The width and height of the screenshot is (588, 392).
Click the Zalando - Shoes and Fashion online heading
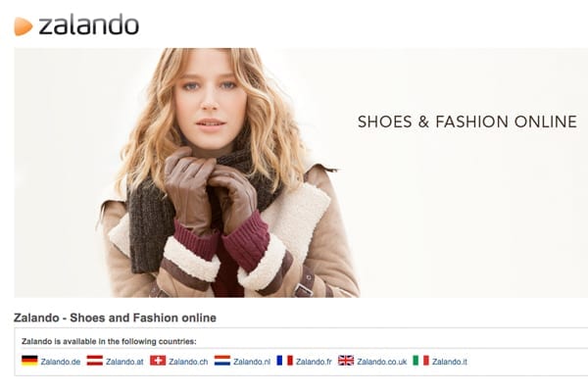(x=115, y=318)
